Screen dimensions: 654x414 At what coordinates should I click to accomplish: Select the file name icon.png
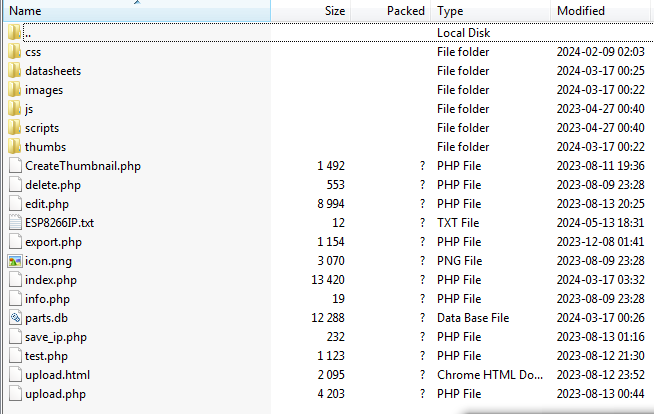[x=48, y=261]
